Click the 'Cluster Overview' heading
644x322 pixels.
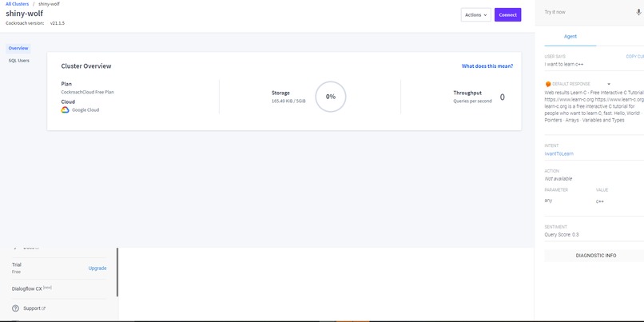(x=86, y=66)
